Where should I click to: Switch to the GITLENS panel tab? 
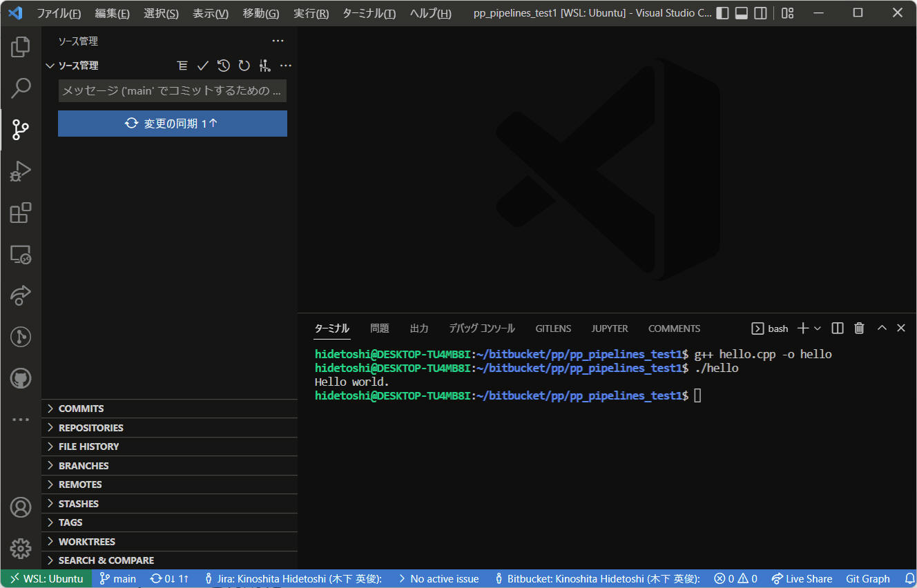coord(553,329)
